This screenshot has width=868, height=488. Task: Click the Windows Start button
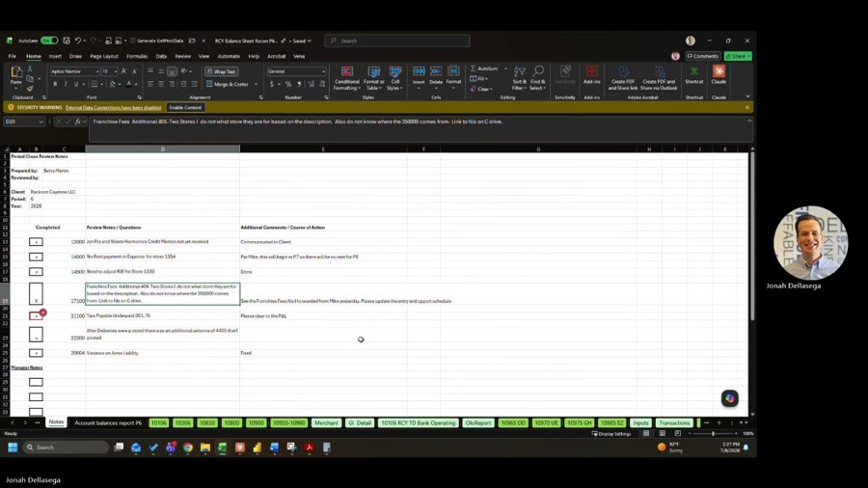point(13,447)
